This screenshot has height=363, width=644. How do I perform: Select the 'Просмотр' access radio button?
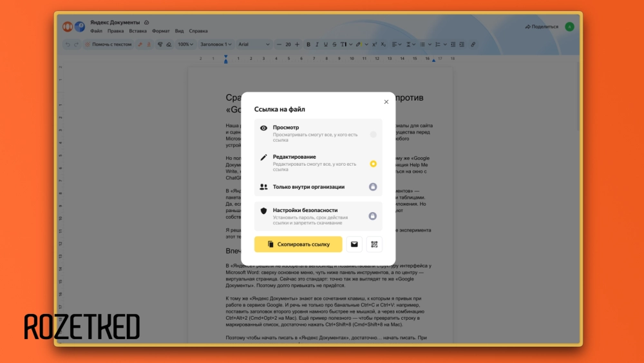pyautogui.click(x=373, y=134)
